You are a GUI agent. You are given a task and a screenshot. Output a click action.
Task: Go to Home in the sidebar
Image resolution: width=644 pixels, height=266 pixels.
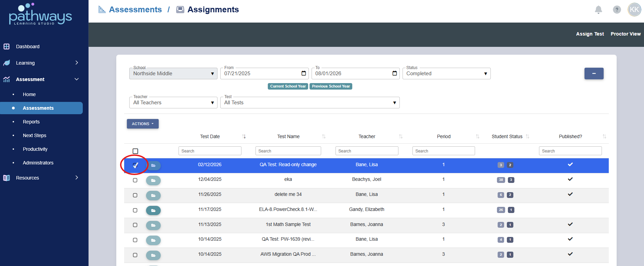(29, 94)
